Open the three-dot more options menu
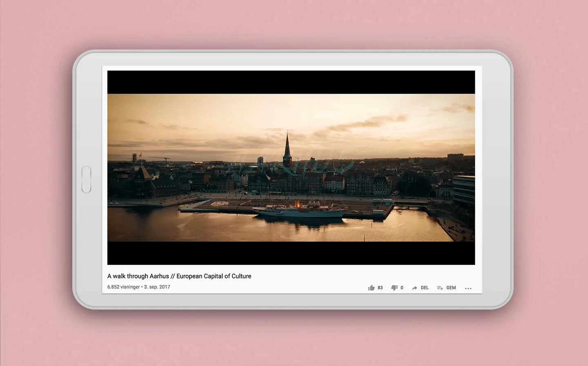The height and width of the screenshot is (366, 588). point(468,288)
